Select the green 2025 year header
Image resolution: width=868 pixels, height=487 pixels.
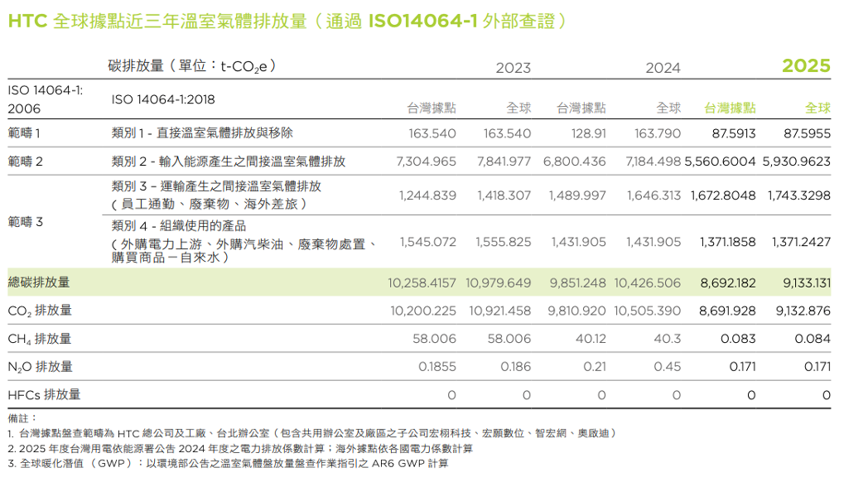coord(806,66)
